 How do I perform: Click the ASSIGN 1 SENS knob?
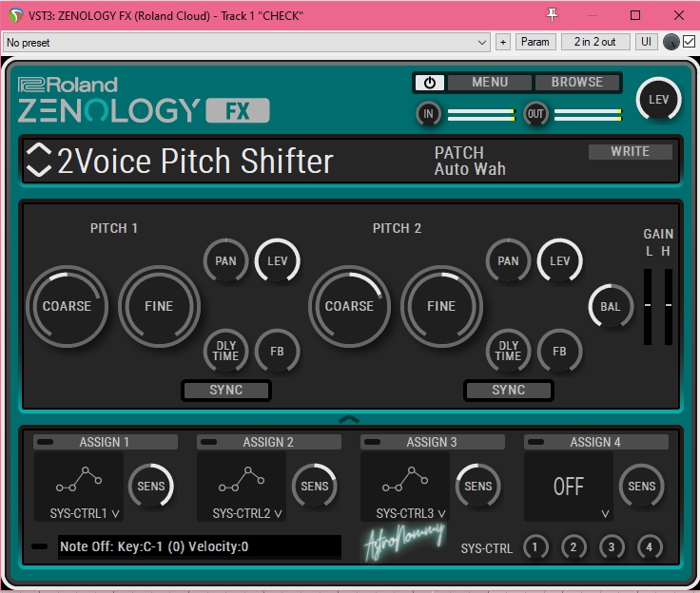pos(151,486)
